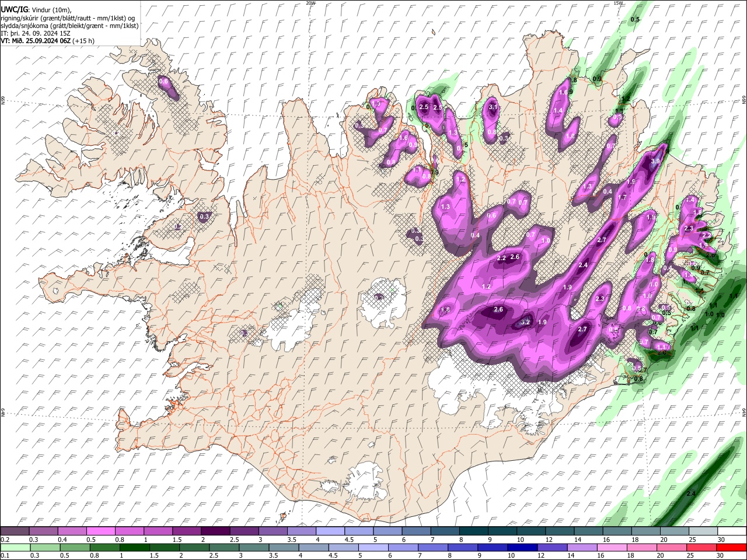Pick the darkest purple swatch between 2 and 2.5
The image size is (747, 560).
coord(215,531)
